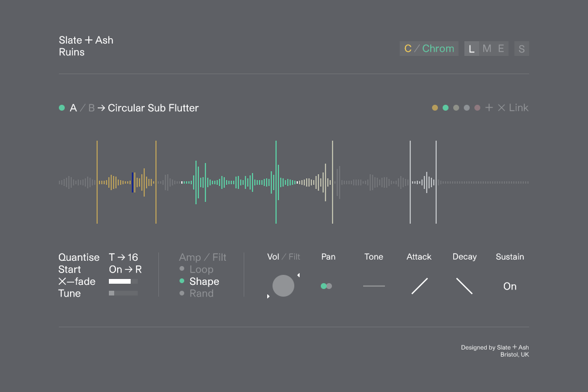This screenshot has height=392, width=588.
Task: Click the green Pan indicator dot
Action: point(324,286)
